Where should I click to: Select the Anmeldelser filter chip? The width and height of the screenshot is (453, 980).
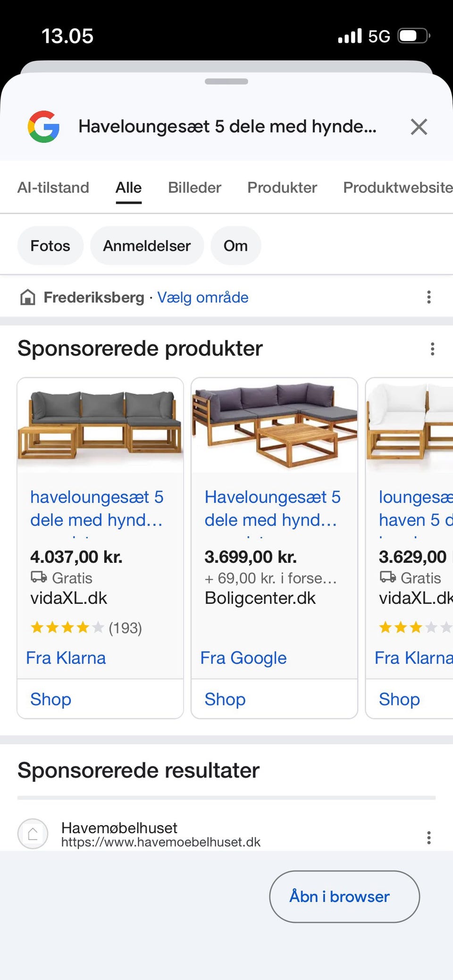pyautogui.click(x=147, y=246)
